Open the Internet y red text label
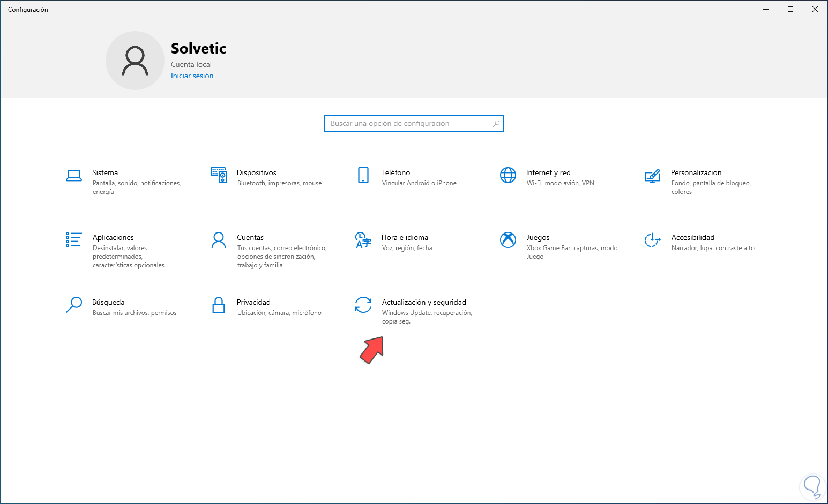828x504 pixels. point(548,172)
